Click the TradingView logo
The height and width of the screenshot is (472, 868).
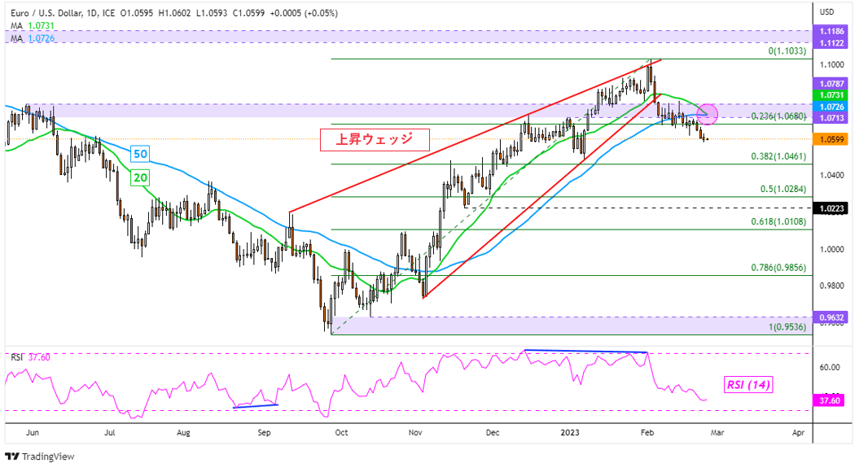(x=39, y=457)
